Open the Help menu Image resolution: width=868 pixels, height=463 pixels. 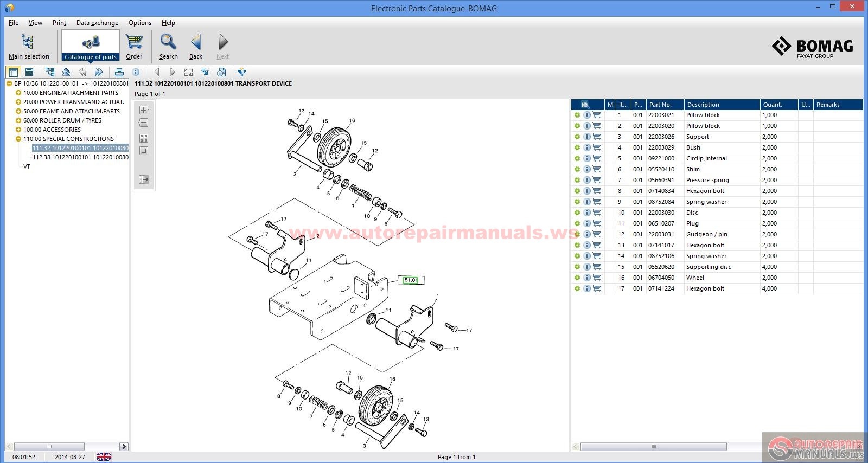(168, 23)
